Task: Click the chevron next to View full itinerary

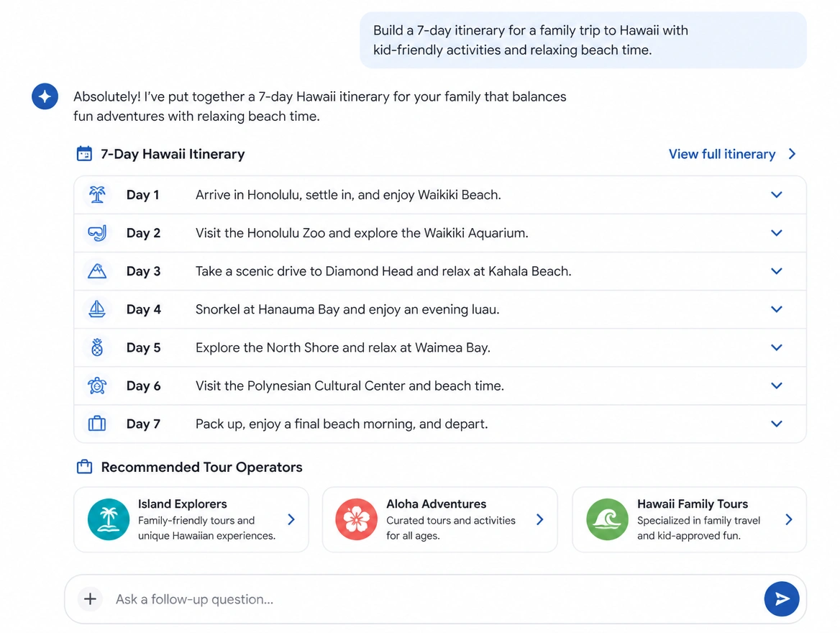Action: tap(793, 154)
